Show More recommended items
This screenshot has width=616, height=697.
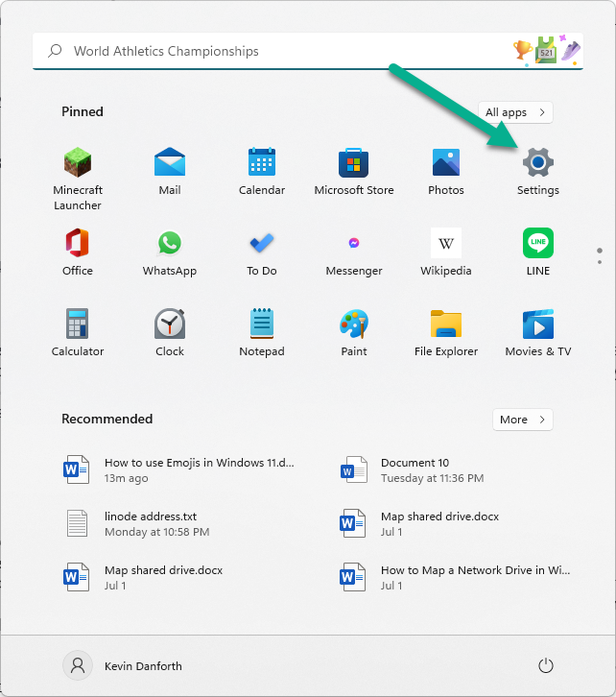pyautogui.click(x=522, y=420)
